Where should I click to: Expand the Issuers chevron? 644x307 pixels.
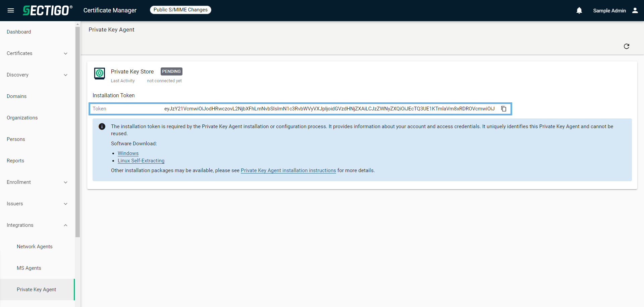click(x=66, y=204)
